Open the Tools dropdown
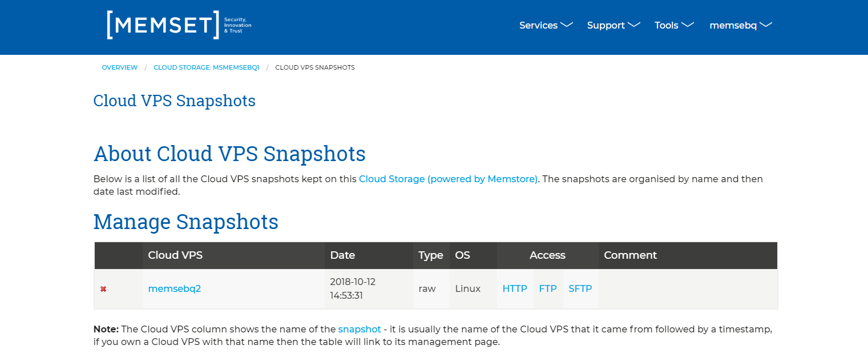Image resolution: width=868 pixels, height=353 pixels. pos(674,25)
